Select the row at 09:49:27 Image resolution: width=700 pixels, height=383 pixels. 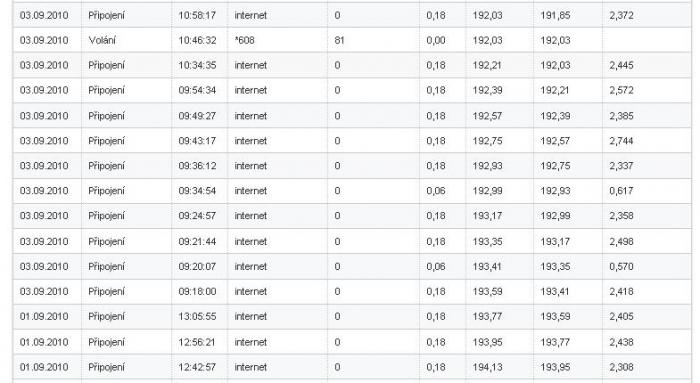[x=352, y=116]
